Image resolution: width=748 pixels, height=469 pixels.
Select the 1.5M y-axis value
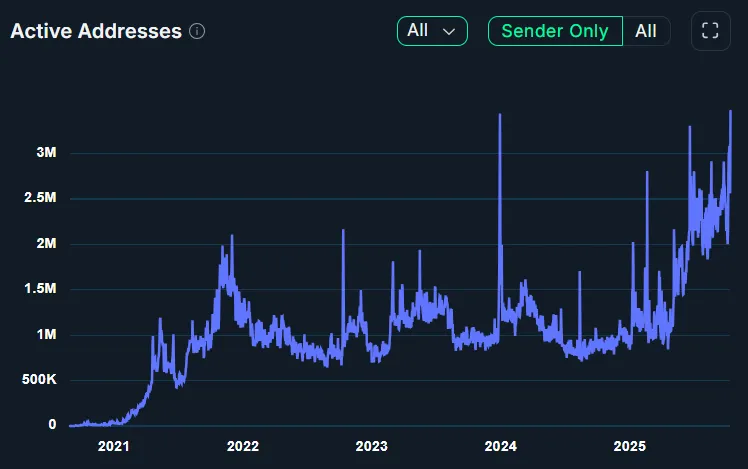pos(40,289)
